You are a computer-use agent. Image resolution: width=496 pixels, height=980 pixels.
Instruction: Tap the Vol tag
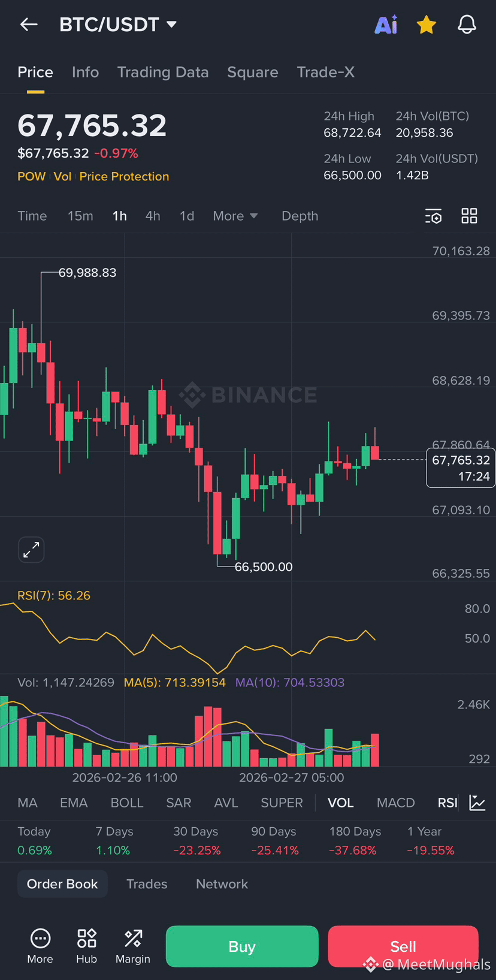click(x=62, y=176)
